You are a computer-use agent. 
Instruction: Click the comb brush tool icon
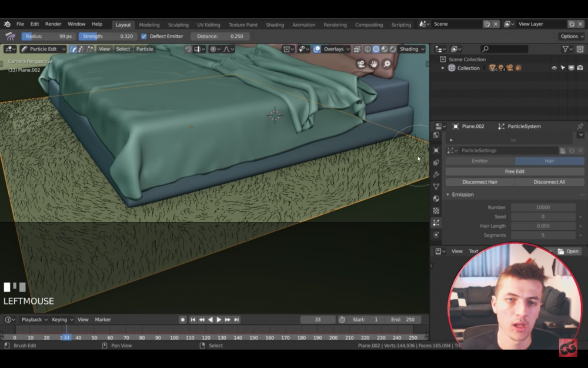tap(11, 37)
